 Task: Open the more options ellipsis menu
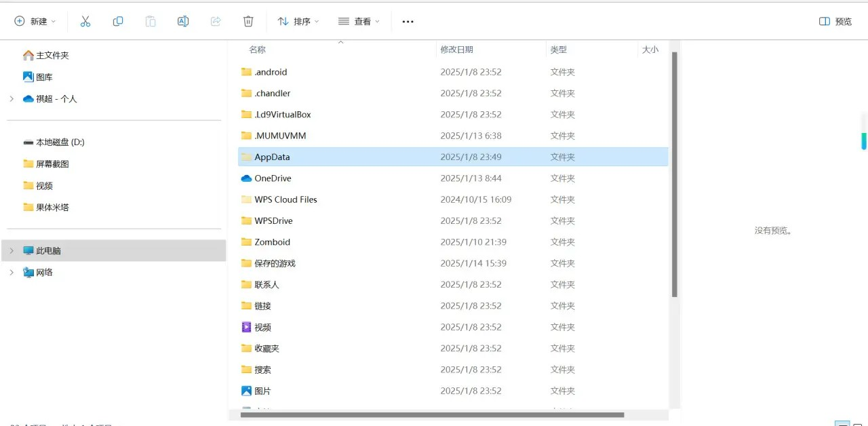pos(408,22)
